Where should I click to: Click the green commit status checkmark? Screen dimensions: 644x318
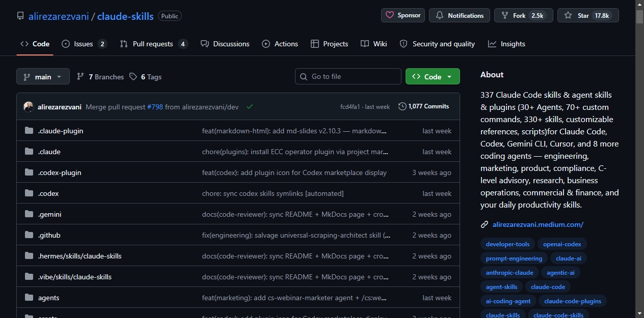250,107
